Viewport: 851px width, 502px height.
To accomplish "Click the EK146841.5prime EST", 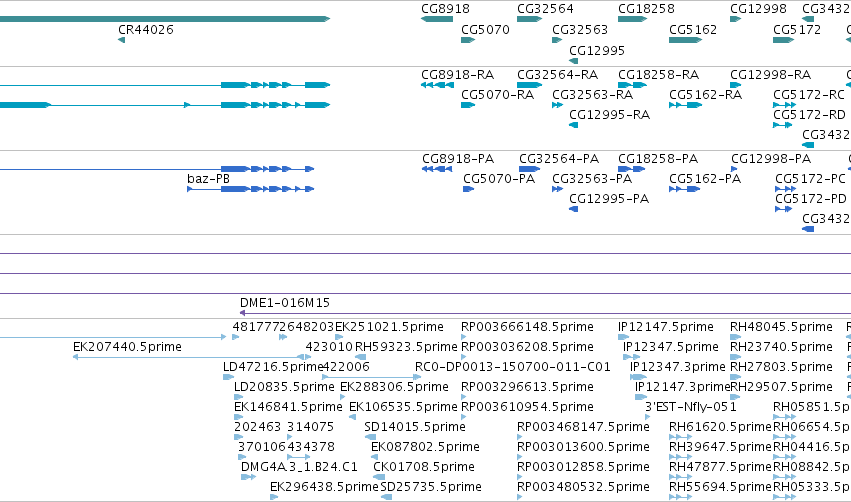I will click(x=238, y=417).
